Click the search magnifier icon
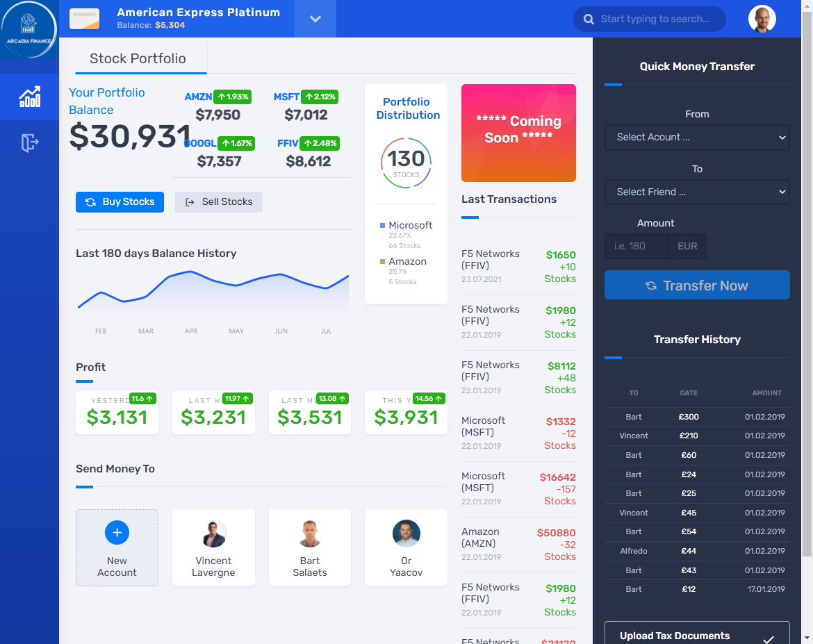Image resolution: width=813 pixels, height=644 pixels. coord(589,19)
